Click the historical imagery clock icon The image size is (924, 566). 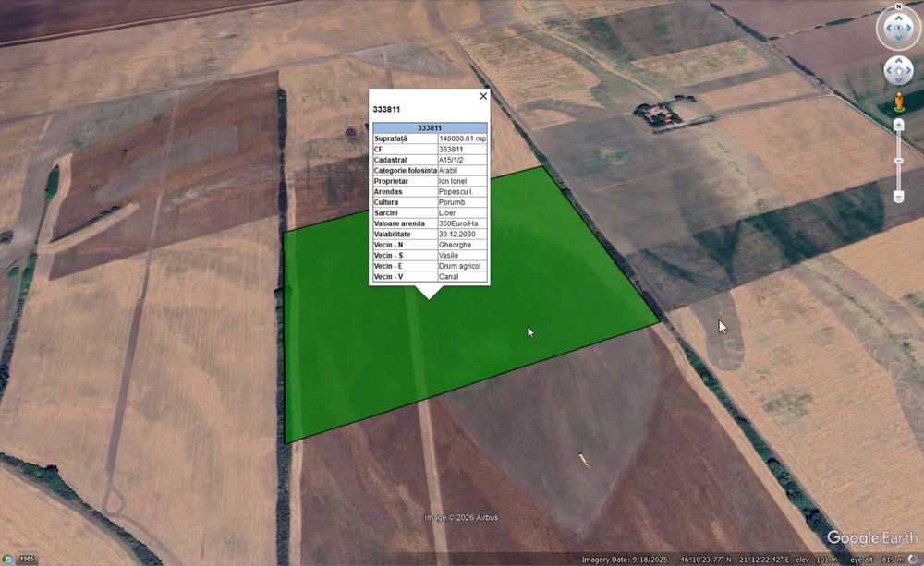7,559
